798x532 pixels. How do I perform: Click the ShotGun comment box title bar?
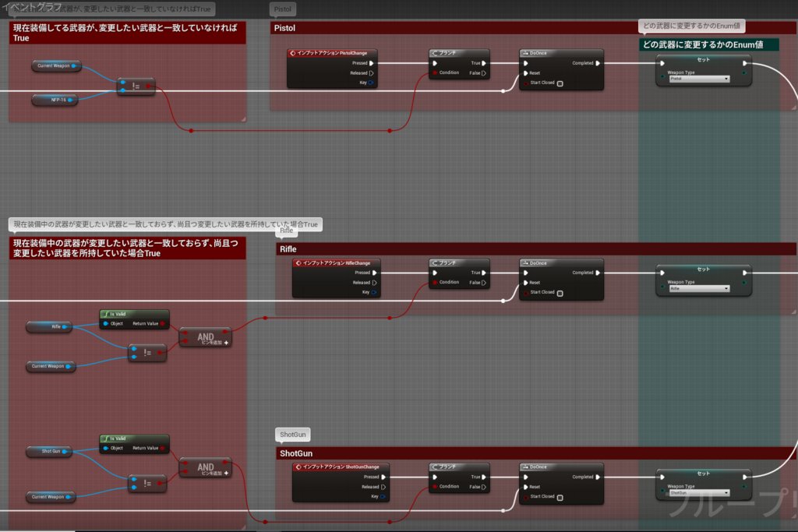point(536,453)
